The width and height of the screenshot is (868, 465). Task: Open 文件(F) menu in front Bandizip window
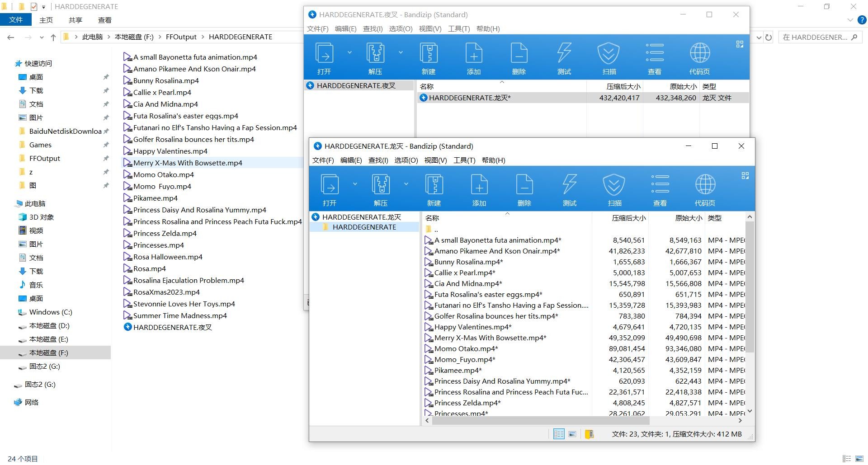click(x=323, y=160)
